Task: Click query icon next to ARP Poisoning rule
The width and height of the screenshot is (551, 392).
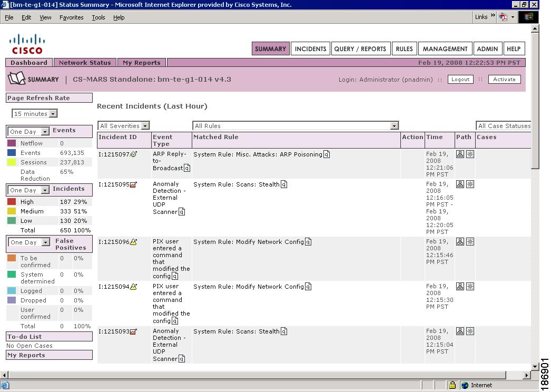Action: [x=327, y=154]
